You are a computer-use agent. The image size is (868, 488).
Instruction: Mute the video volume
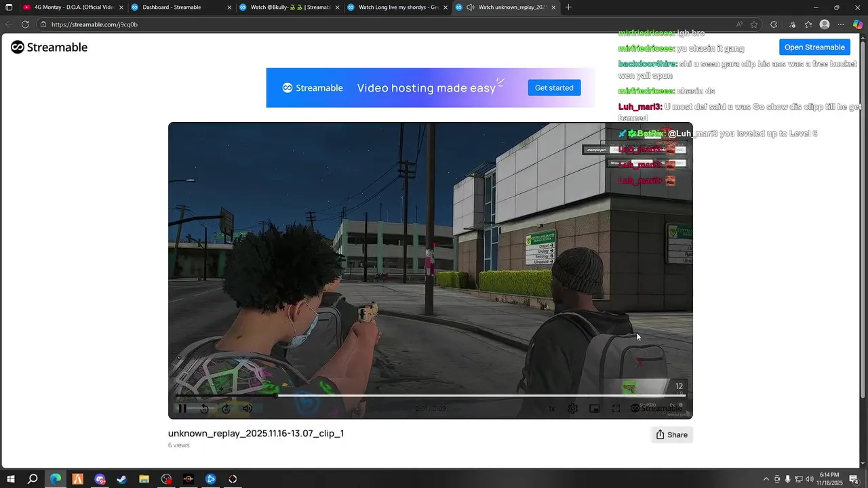click(248, 408)
